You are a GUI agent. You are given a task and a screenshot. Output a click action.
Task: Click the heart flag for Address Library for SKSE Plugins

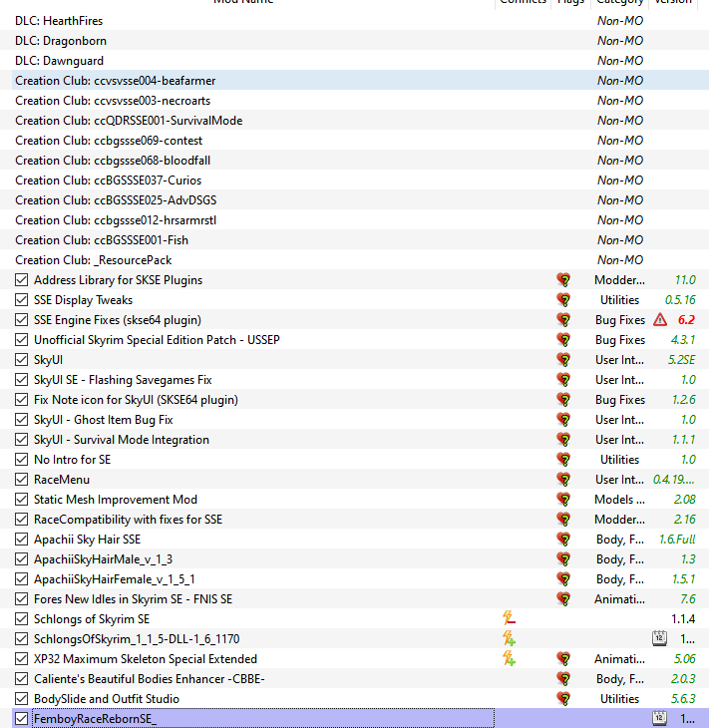tap(563, 280)
